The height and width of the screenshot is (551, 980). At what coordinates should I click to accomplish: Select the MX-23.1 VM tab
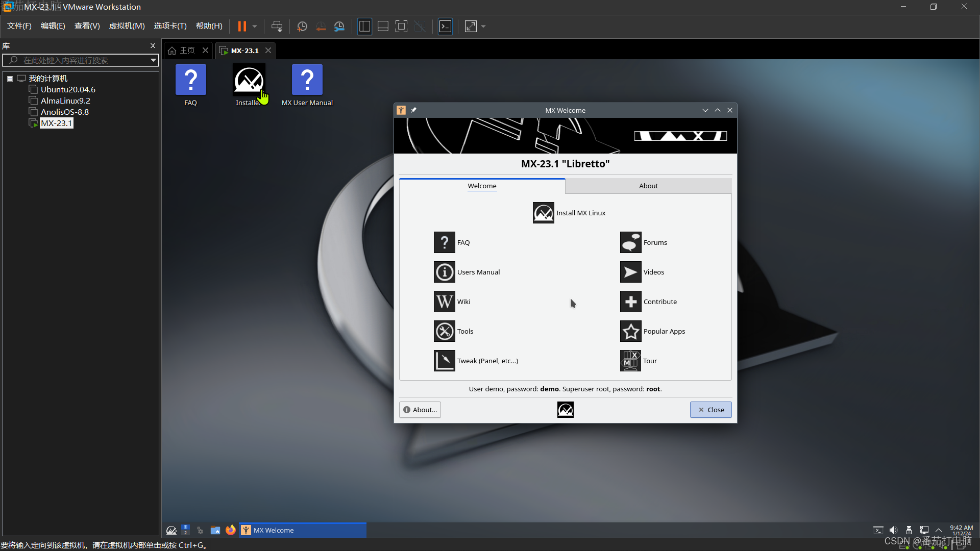[244, 51]
